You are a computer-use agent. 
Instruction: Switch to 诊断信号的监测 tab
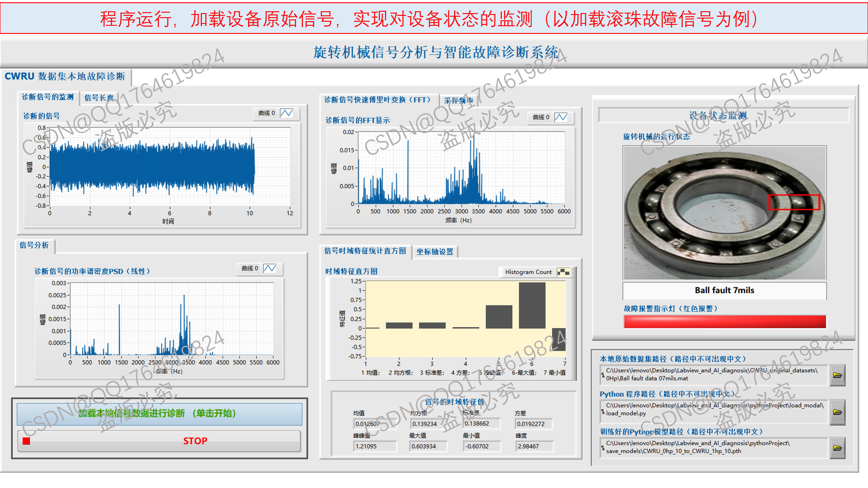(x=47, y=97)
